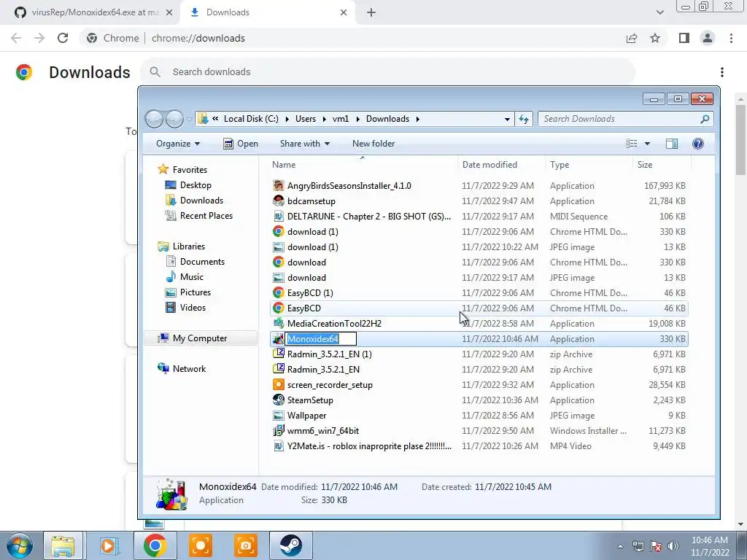
Task: Click the Change your view icon
Action: [x=632, y=144]
